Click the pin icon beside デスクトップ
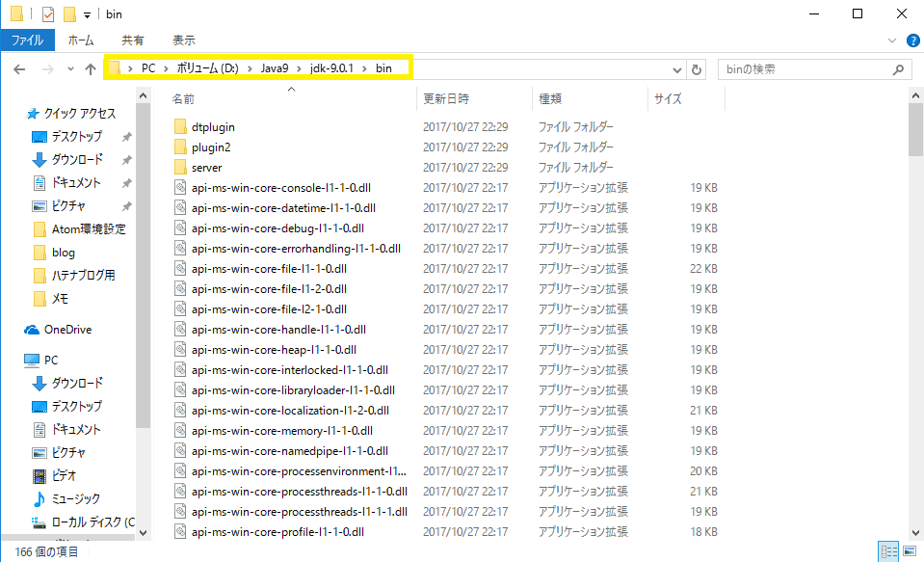 point(126,137)
